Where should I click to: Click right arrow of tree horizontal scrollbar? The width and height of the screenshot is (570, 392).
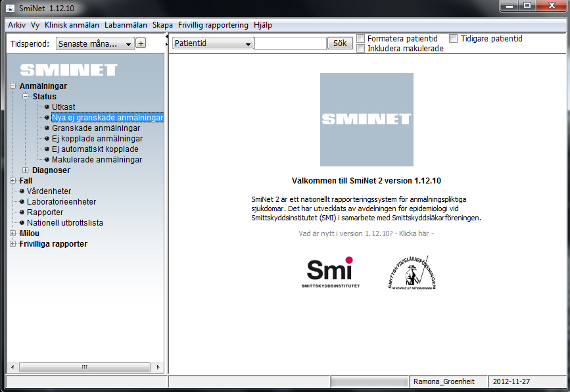coord(158,367)
